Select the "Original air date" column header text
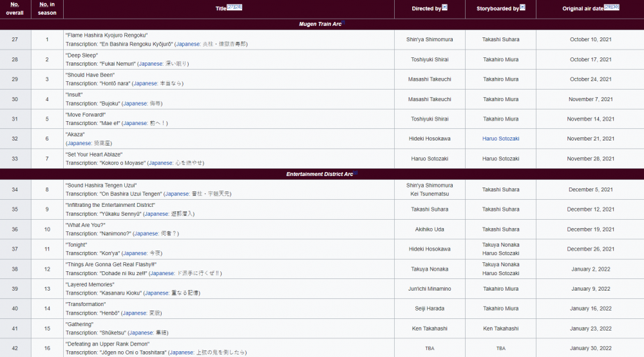The width and height of the screenshot is (644, 357). [x=583, y=8]
